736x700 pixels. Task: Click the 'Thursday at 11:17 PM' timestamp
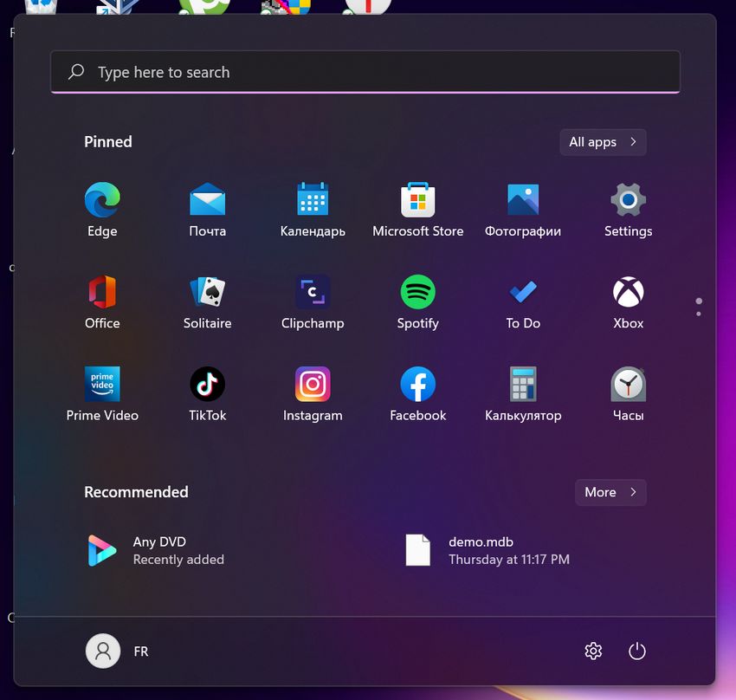[509, 560]
